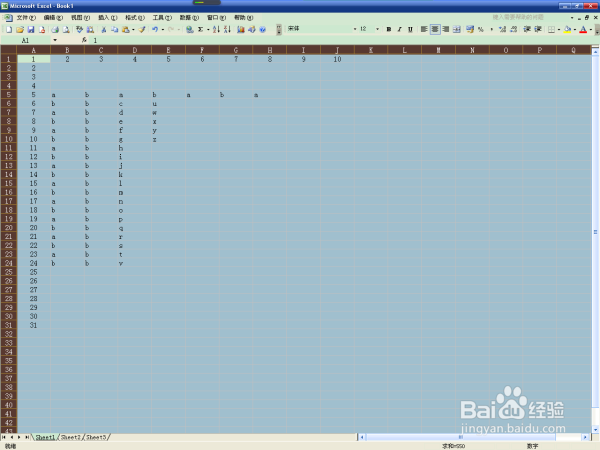The image size is (600, 450).
Task: Expand the AutoSum functions arrow
Action: pyautogui.click(x=208, y=29)
